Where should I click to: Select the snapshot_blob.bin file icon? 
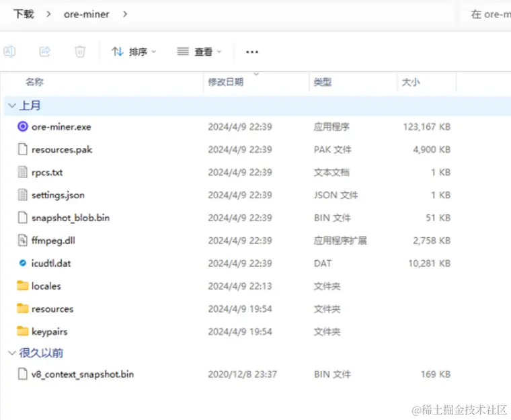(22, 218)
